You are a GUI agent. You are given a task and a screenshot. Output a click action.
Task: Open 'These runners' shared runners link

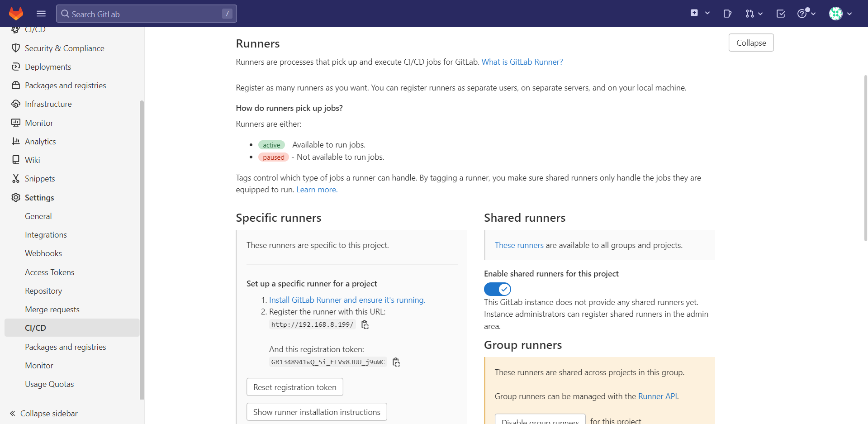[x=519, y=245]
